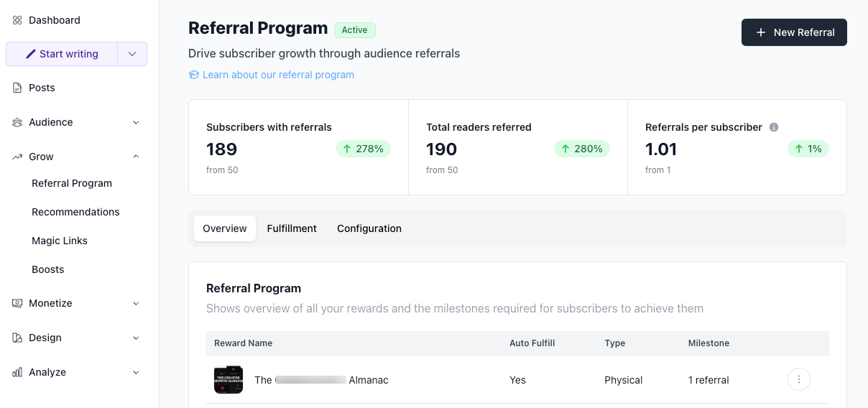868x408 pixels.
Task: Open Magic Links in the sidebar
Action: [60, 241]
